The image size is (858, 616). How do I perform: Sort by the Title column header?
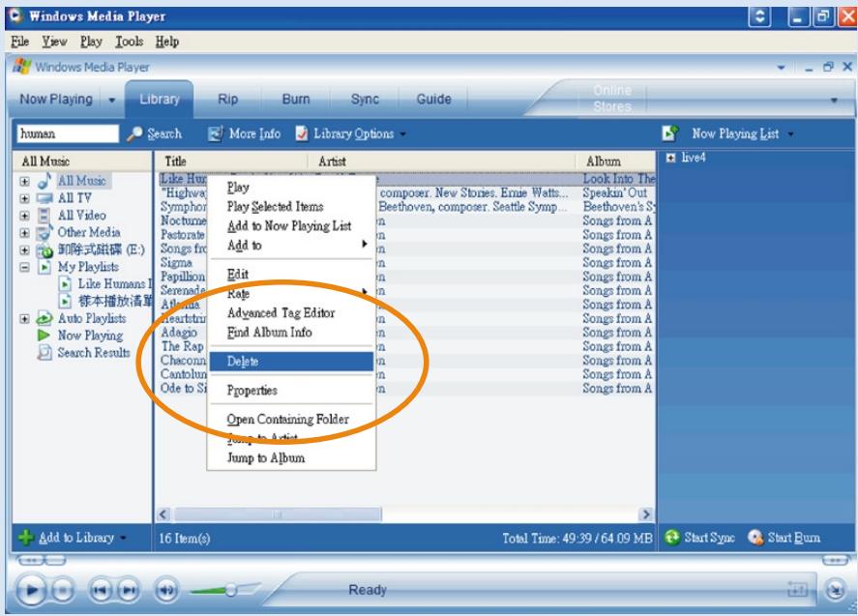pos(231,161)
